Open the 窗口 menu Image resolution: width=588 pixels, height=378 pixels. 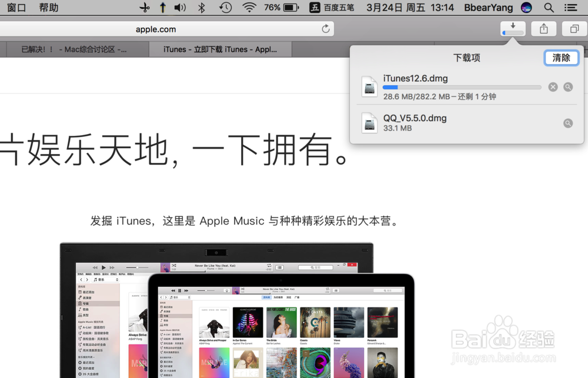(16, 8)
